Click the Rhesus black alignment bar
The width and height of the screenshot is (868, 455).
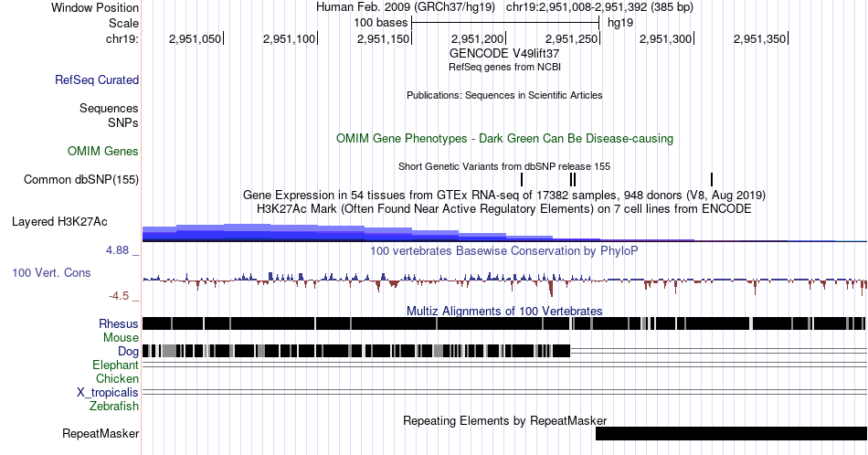click(x=504, y=323)
